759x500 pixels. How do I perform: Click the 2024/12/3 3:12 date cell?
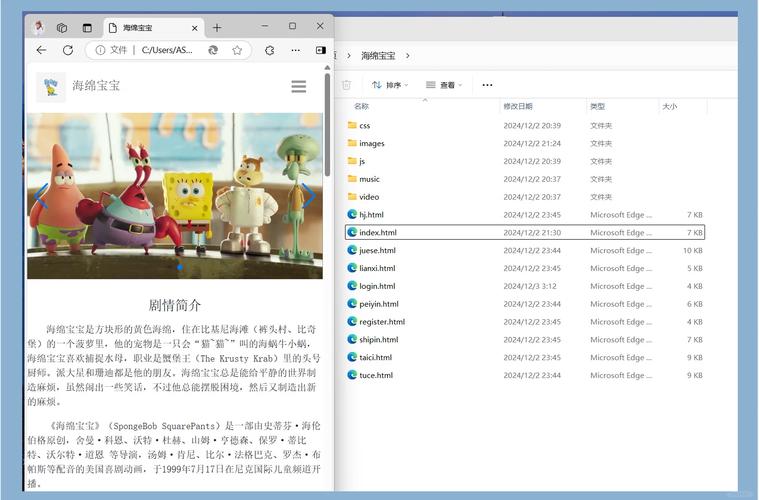[530, 286]
